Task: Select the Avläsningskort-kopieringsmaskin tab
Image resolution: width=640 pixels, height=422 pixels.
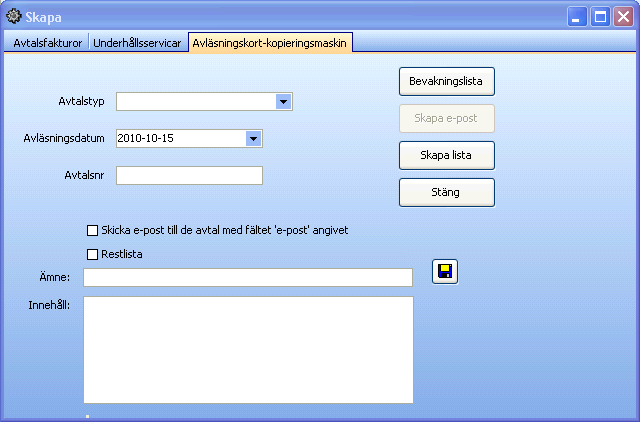Action: [x=269, y=44]
